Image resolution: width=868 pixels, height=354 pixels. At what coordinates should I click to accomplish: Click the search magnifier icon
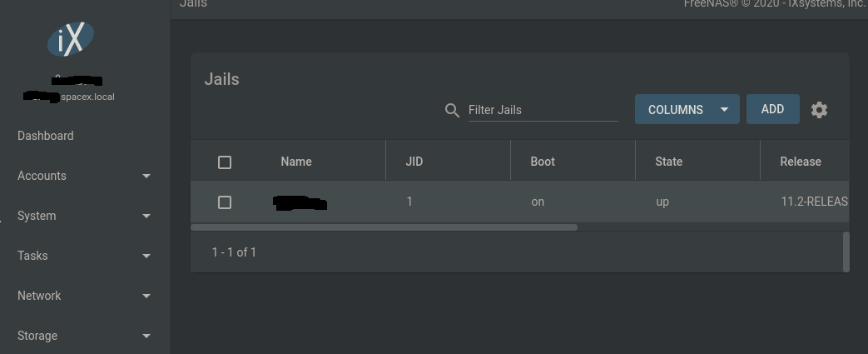click(452, 110)
